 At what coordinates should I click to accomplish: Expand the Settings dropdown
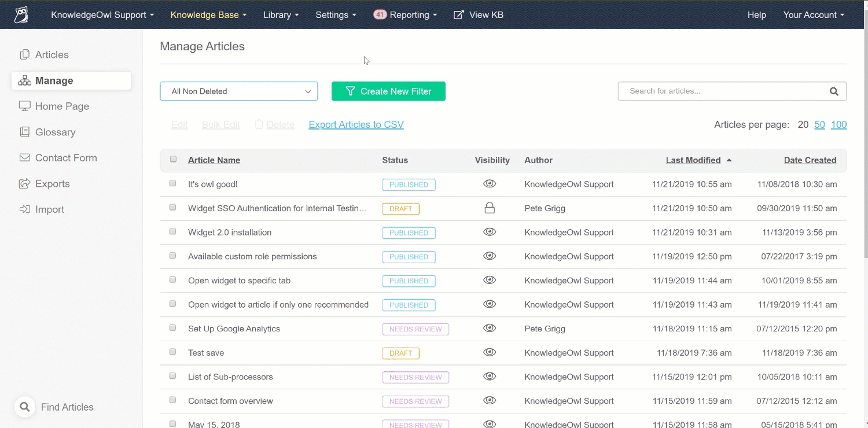pyautogui.click(x=336, y=15)
